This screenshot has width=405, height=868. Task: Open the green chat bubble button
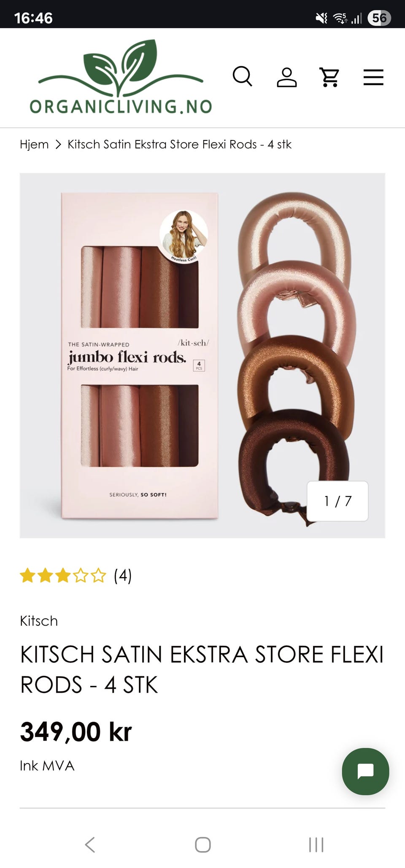point(365,771)
